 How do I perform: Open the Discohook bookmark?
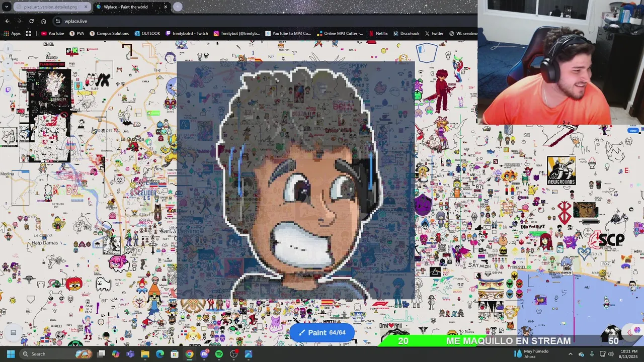(x=406, y=34)
